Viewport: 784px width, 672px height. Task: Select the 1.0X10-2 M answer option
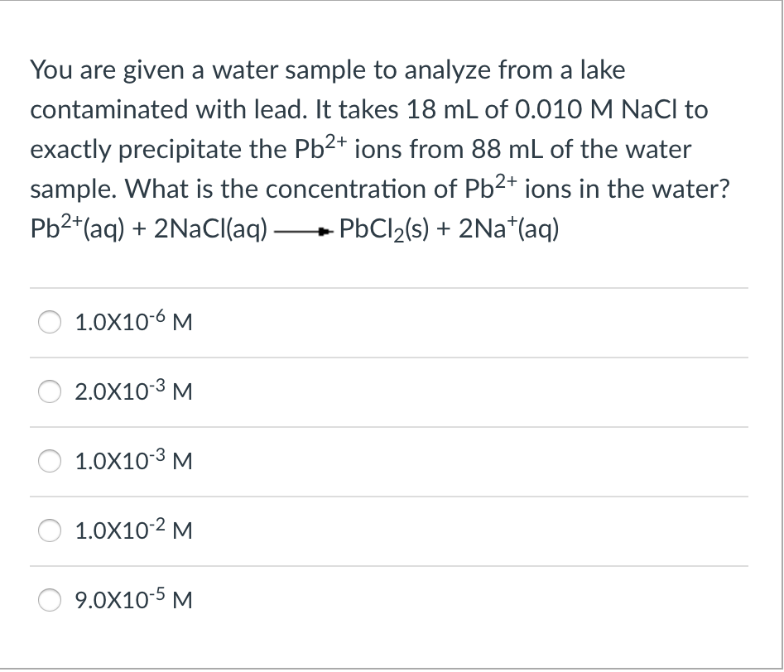(x=49, y=531)
